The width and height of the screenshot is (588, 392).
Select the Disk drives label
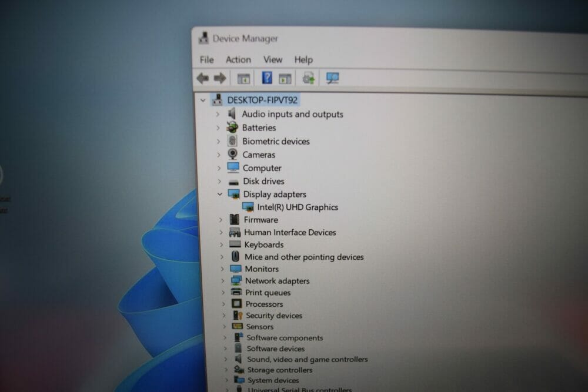(x=263, y=181)
